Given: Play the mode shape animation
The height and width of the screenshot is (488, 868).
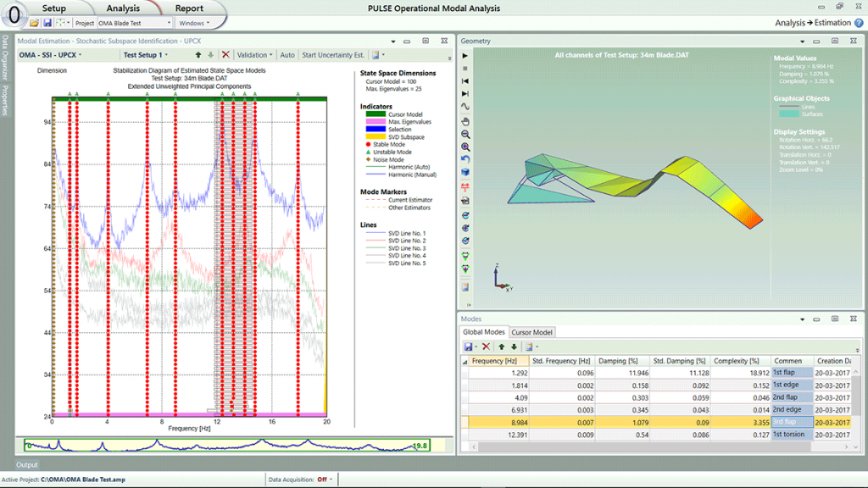Looking at the screenshot, I should [465, 56].
